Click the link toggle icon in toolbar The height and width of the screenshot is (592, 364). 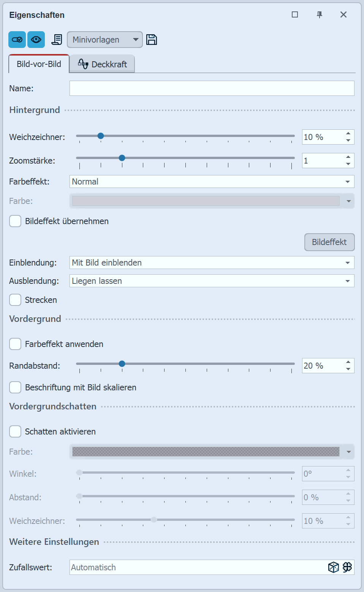tap(17, 40)
